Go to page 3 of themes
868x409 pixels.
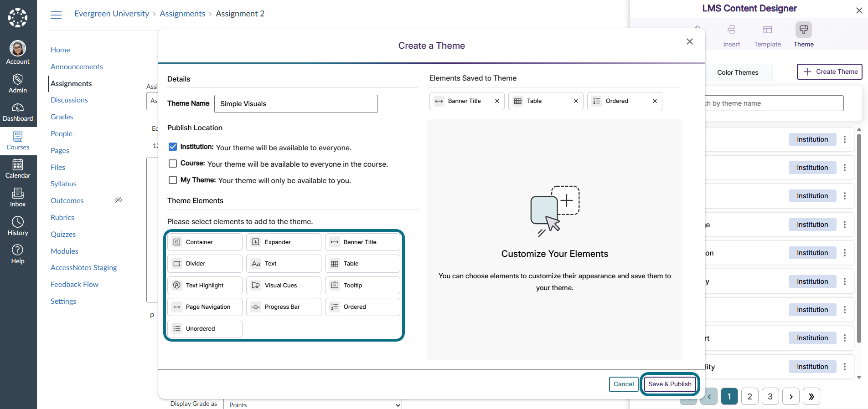click(770, 396)
